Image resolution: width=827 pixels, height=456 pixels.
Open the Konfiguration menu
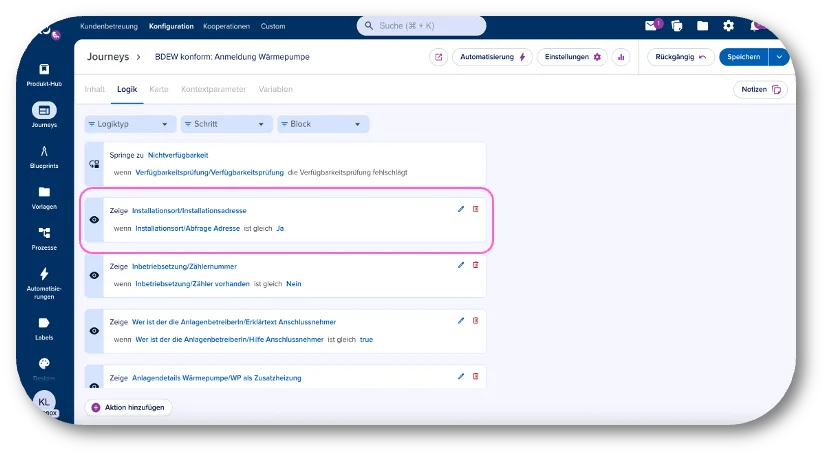(x=171, y=26)
